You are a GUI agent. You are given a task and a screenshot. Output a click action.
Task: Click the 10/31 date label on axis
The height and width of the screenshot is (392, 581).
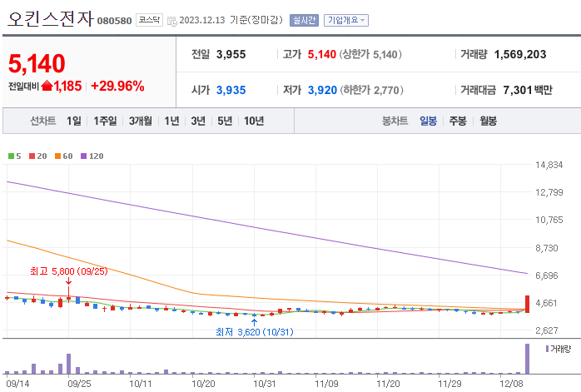tap(264, 384)
